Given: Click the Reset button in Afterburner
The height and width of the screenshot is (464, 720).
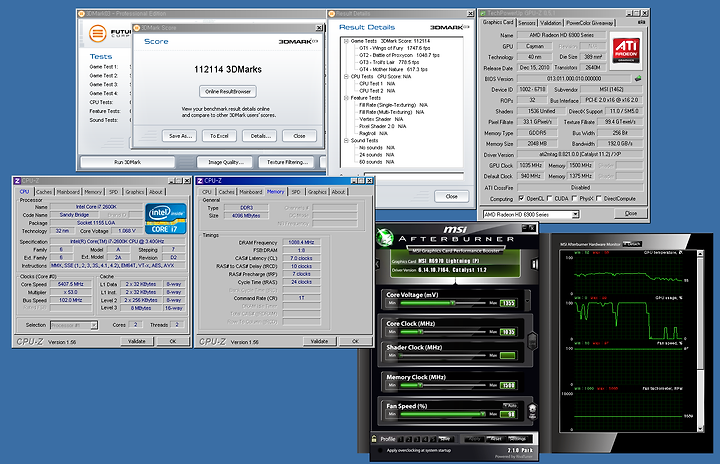Looking at the screenshot, I should coord(496,439).
